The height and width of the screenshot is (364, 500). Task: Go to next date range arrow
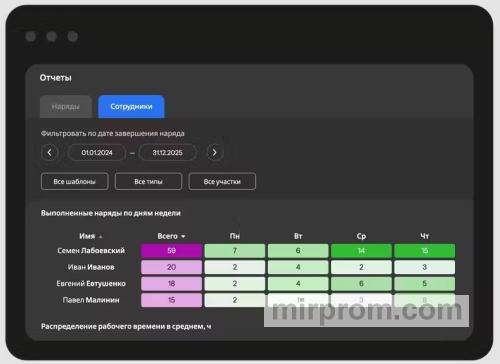coord(215,153)
